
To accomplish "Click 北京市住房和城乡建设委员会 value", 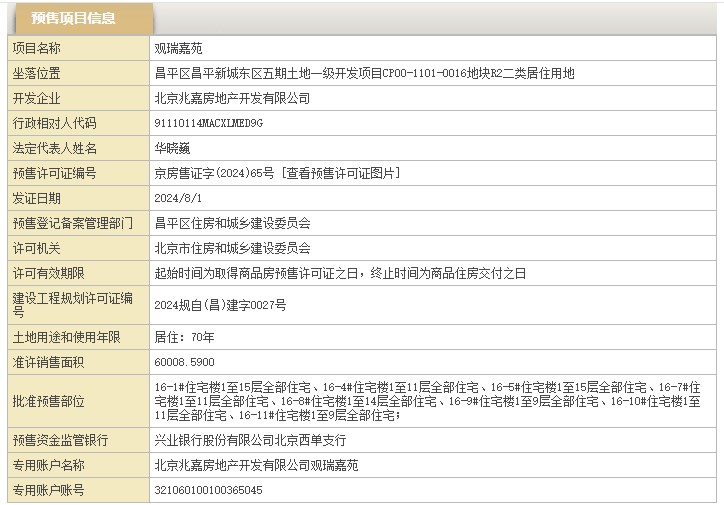I will coord(232,248).
